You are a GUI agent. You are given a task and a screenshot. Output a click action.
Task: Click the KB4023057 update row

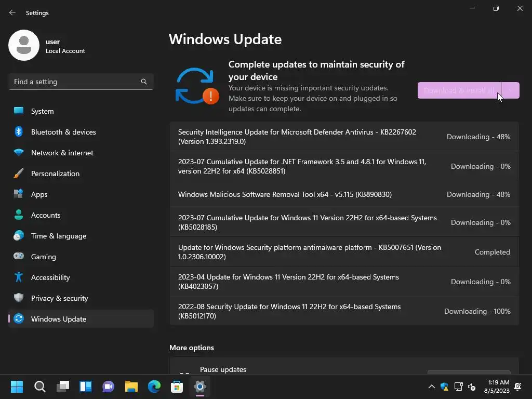pos(344,282)
